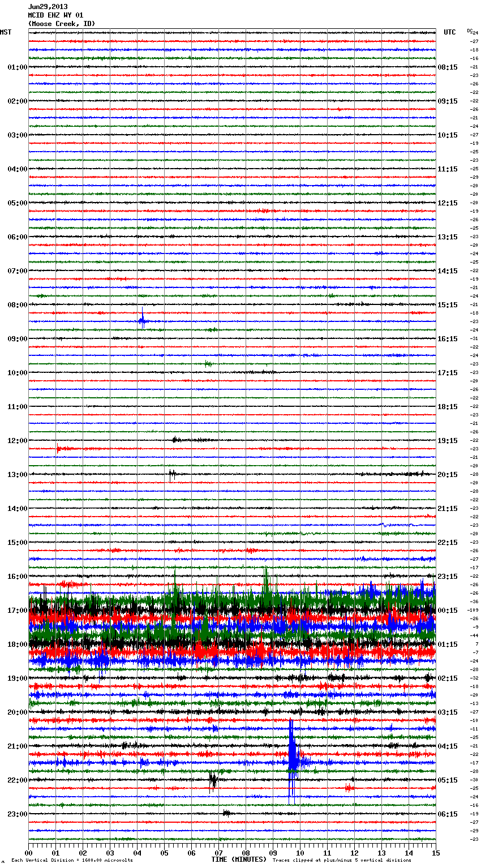Click the 06:15 UTC time label
Viewport: 481px width, 868px height.
pyautogui.click(x=448, y=814)
